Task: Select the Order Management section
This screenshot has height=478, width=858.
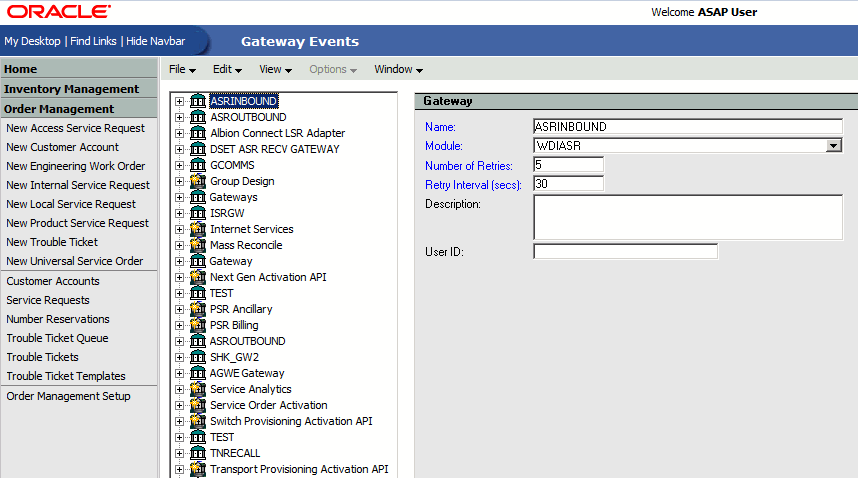Action: point(79,109)
